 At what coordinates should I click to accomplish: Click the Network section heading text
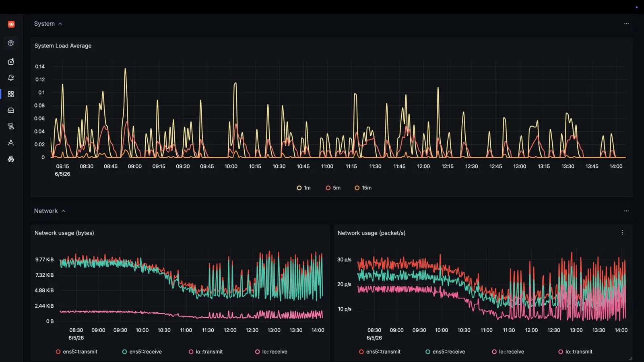tap(46, 211)
